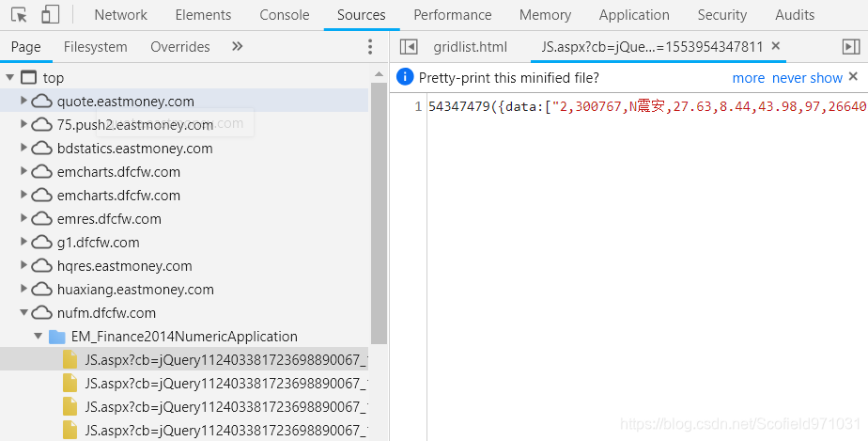Open the Console tab
This screenshot has height=441, width=868.
click(285, 15)
